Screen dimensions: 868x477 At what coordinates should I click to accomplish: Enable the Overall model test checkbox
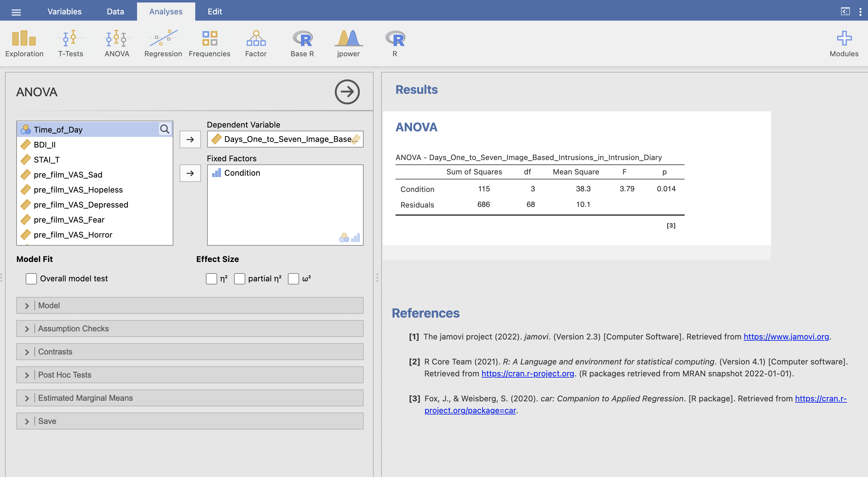pyautogui.click(x=31, y=279)
